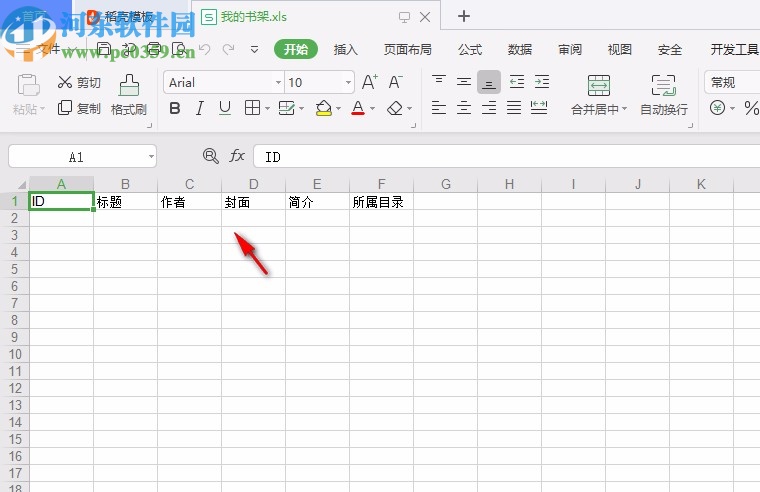The width and height of the screenshot is (760, 492).
Task: Open the fill color dropdown arrow
Action: 338,109
